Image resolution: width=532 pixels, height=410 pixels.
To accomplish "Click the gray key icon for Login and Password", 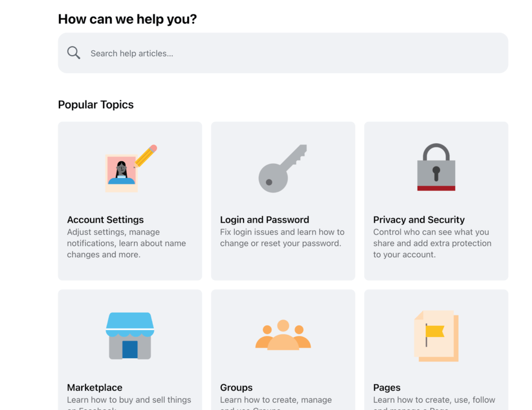I will [283, 167].
